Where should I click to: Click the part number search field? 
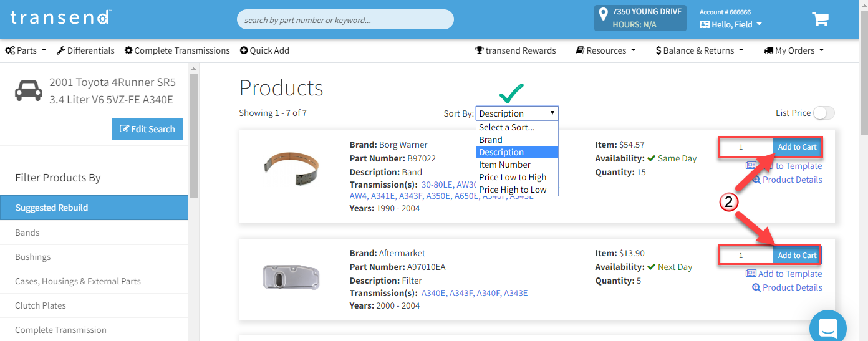tap(345, 20)
